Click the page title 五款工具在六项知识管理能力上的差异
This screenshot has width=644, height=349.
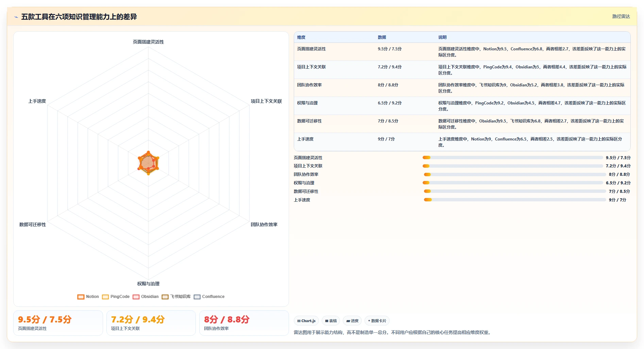coord(79,17)
